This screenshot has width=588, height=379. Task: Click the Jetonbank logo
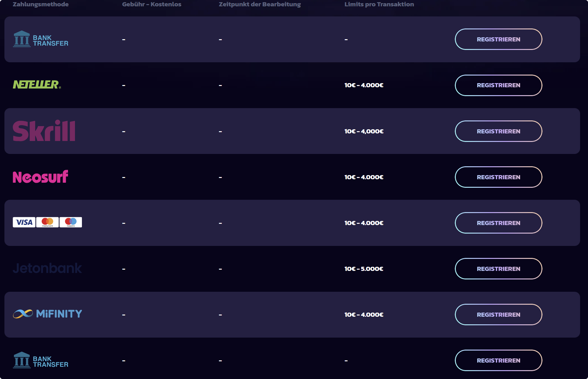(x=47, y=268)
